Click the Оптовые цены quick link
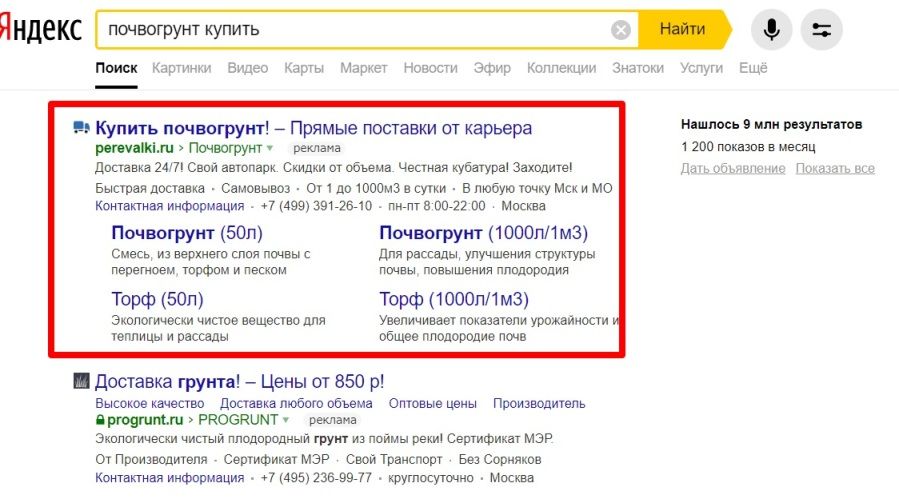 pyautogui.click(x=432, y=403)
